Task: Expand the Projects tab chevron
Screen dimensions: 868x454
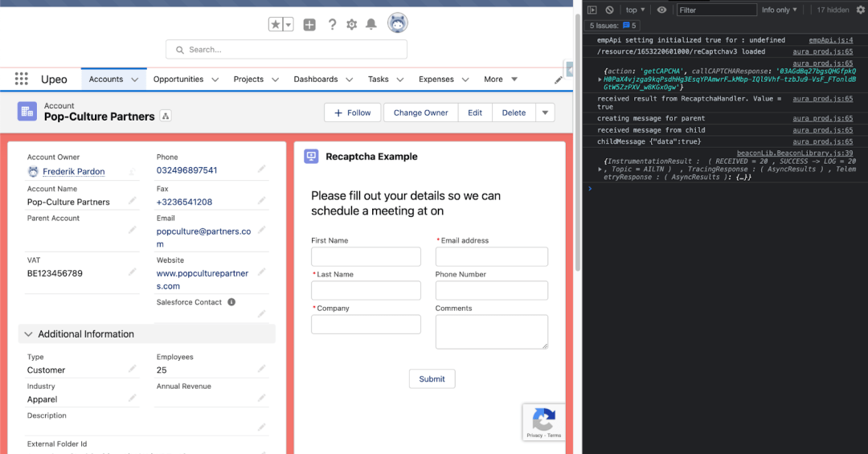Action: click(x=275, y=80)
